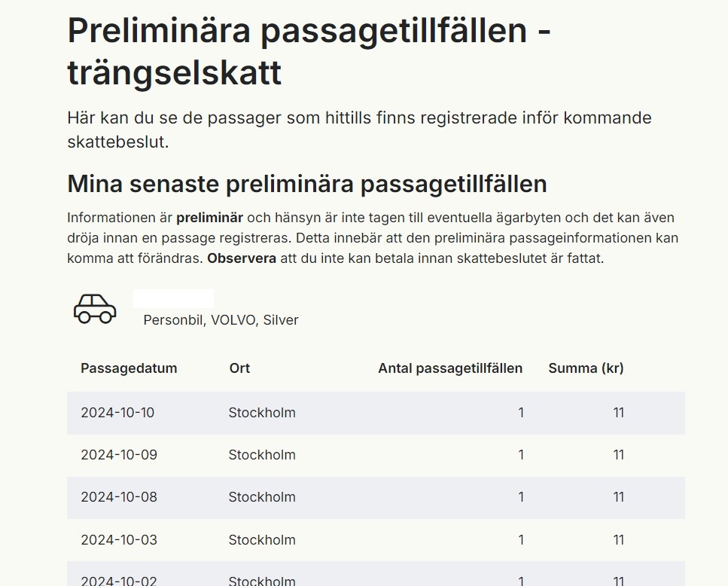
Task: Click the Summa (kr) column header
Action: tap(586, 368)
